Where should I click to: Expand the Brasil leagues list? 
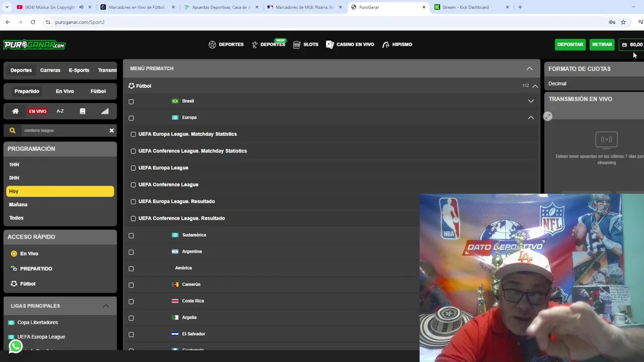point(531,101)
